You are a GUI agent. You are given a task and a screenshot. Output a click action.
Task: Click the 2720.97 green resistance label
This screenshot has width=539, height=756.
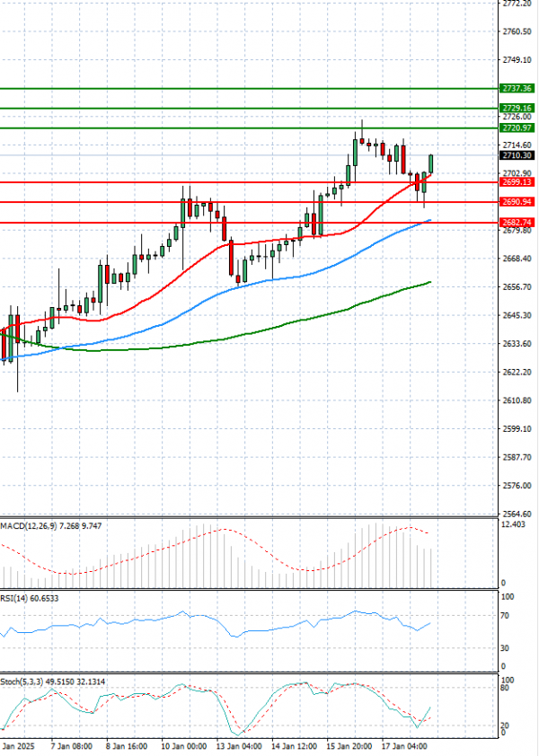(517, 128)
